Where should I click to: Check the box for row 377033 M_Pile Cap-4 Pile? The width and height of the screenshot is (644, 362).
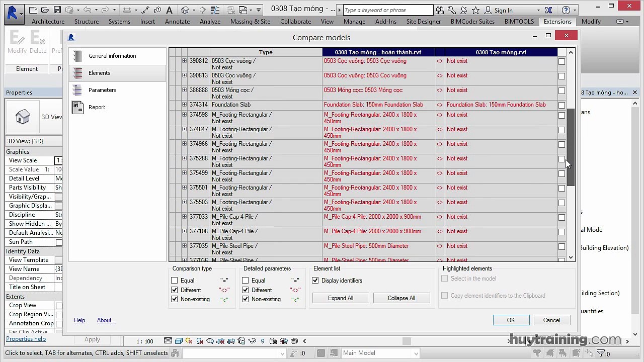(561, 217)
